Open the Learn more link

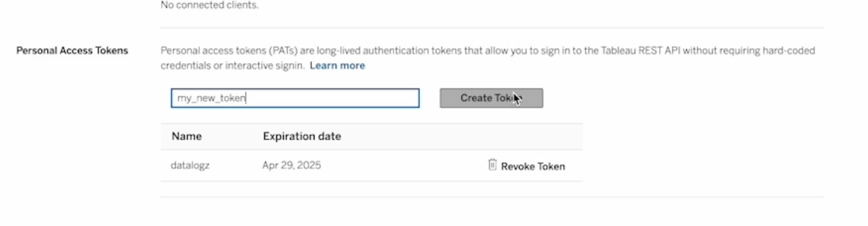(337, 65)
